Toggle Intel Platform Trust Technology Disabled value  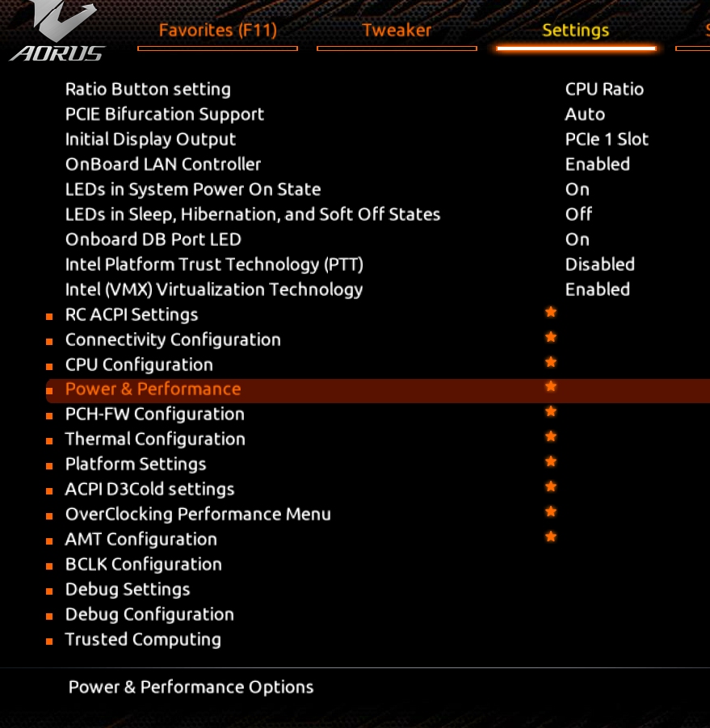pyautogui.click(x=599, y=265)
